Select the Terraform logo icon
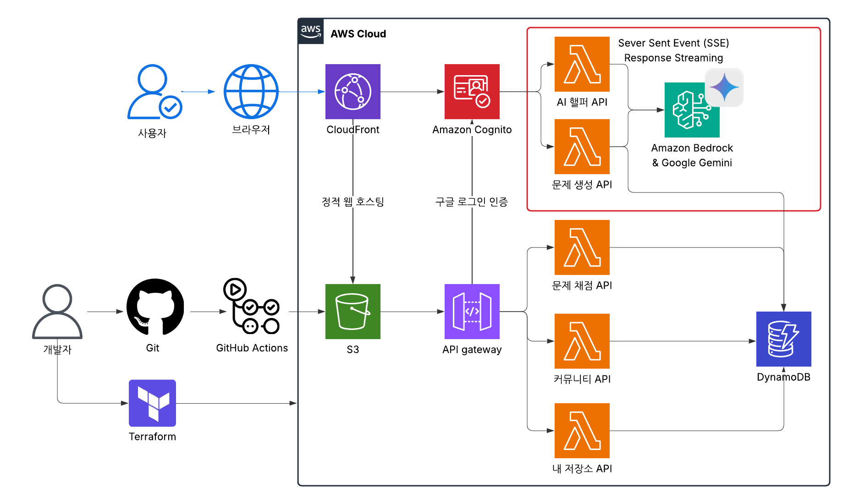 [x=152, y=403]
